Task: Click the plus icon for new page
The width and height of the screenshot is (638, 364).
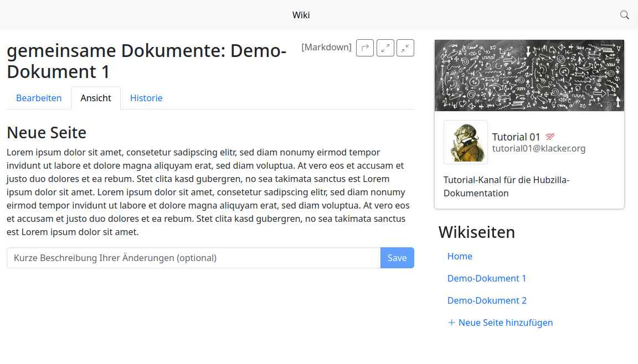Action: click(x=451, y=323)
